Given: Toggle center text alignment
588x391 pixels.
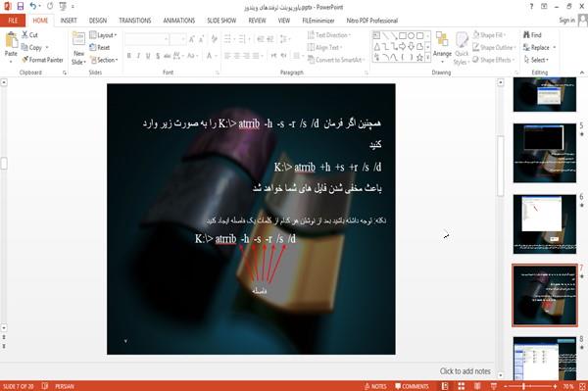Looking at the screenshot, I should 237,56.
